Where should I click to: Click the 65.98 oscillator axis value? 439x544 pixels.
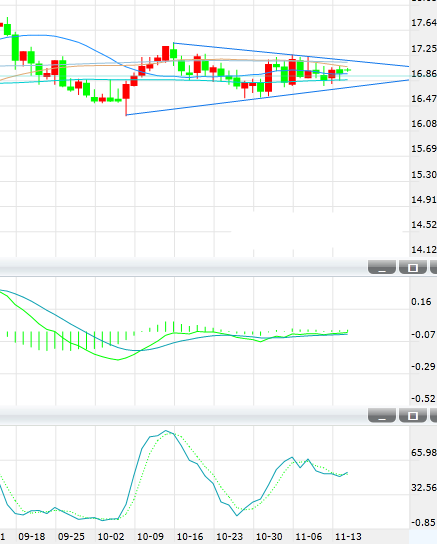[x=424, y=452]
